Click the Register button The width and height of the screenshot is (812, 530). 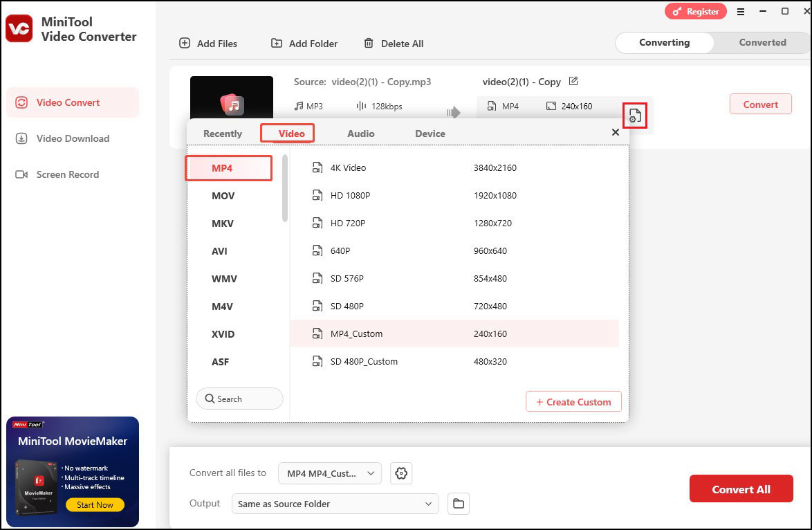coord(696,11)
